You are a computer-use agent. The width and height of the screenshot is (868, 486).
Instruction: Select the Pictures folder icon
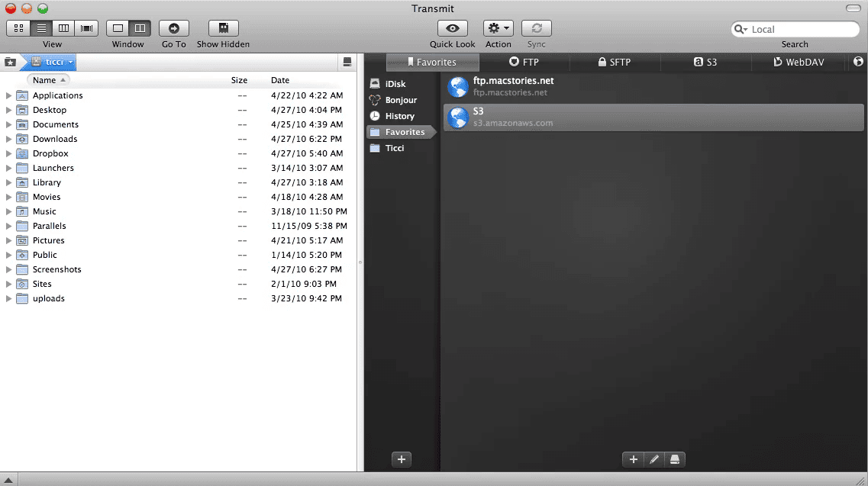22,240
